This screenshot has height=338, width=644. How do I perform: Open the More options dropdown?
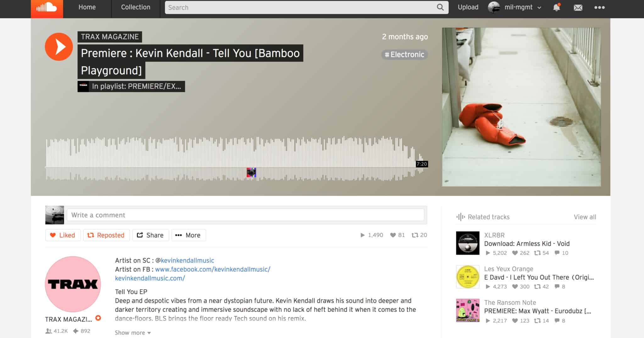point(189,235)
